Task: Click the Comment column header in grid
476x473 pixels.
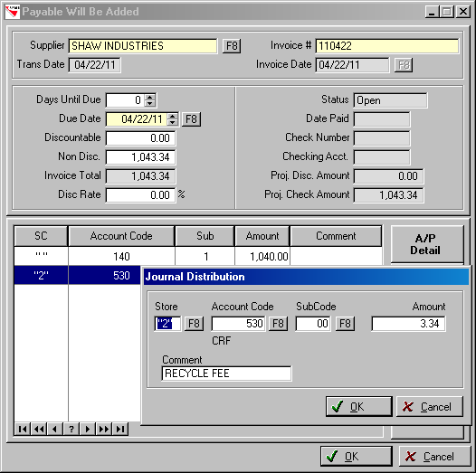Action: coord(336,236)
